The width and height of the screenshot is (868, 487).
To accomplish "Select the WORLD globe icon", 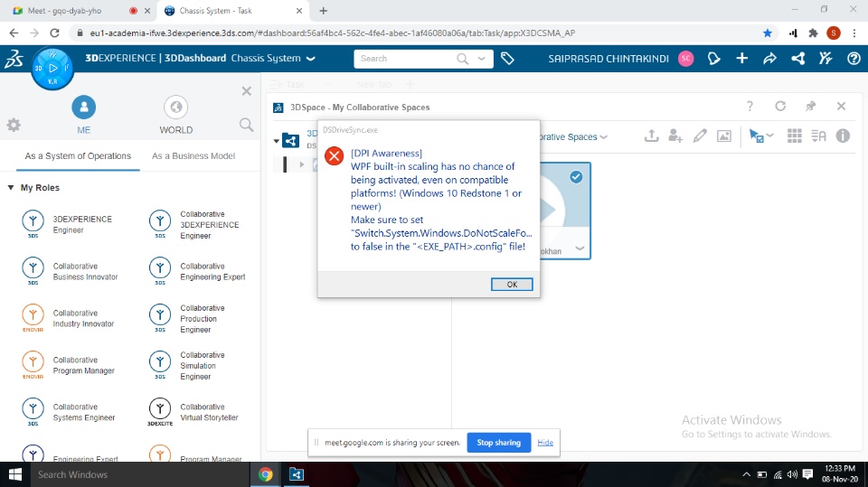I will 176,107.
